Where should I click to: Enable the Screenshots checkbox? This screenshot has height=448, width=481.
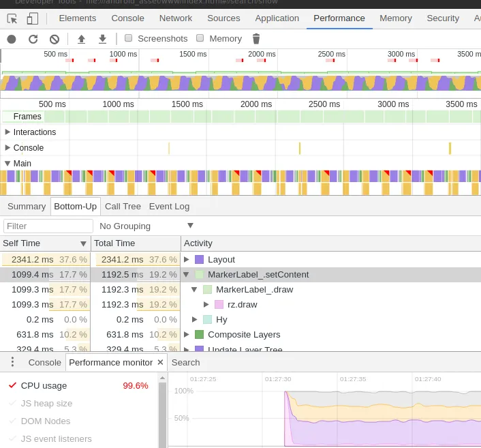pyautogui.click(x=129, y=39)
